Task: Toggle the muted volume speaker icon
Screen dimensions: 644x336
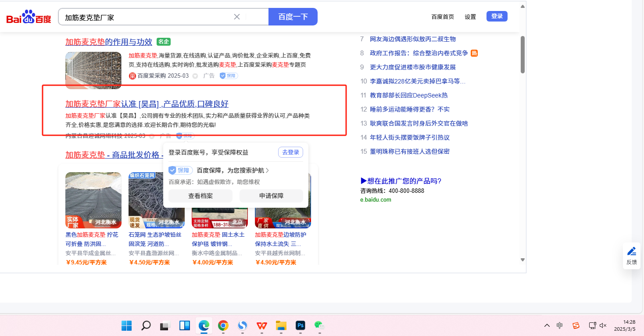Action: coord(603,325)
